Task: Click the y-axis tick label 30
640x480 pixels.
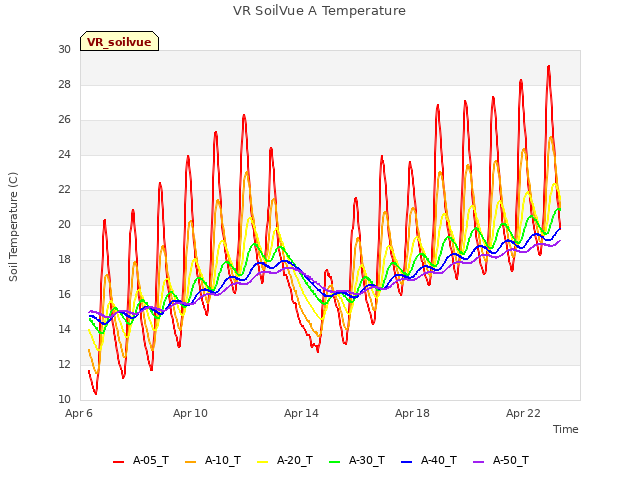Action: [x=64, y=49]
